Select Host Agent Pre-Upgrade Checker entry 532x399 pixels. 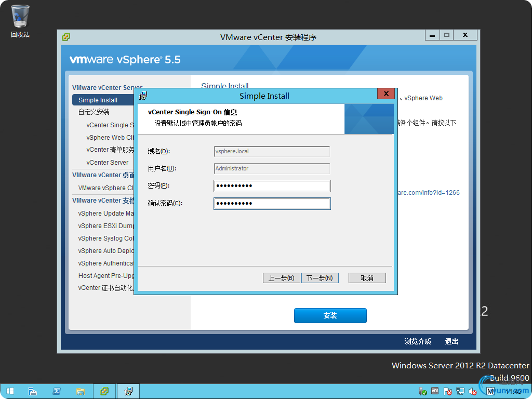click(x=106, y=275)
